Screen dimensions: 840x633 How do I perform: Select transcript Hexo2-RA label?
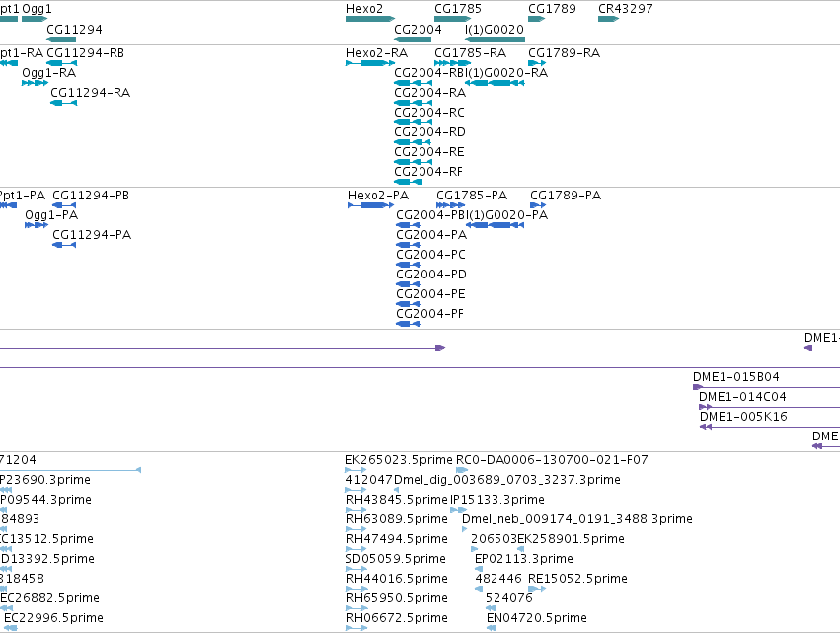tap(377, 53)
